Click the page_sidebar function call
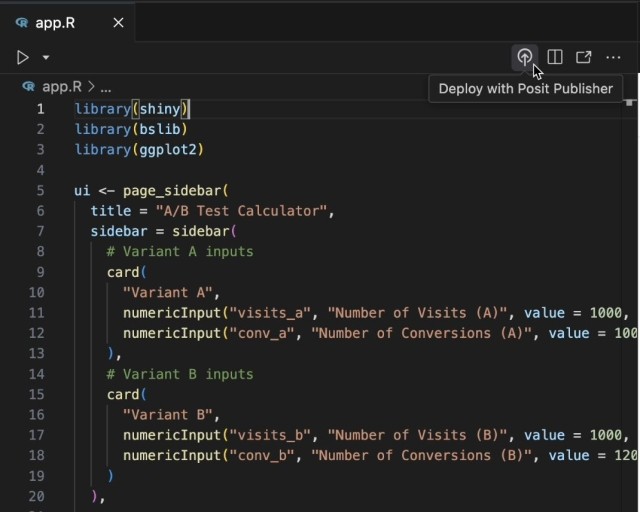 pos(174,190)
